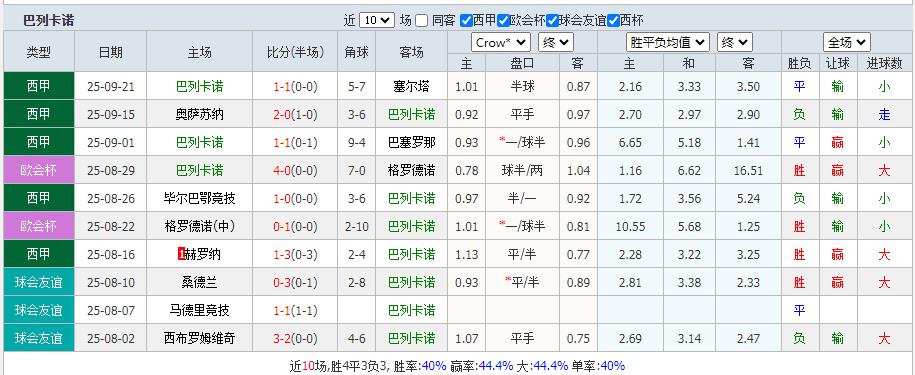Click the 胜率:40% summary value
This screenshot has height=375, width=915.
420,366
